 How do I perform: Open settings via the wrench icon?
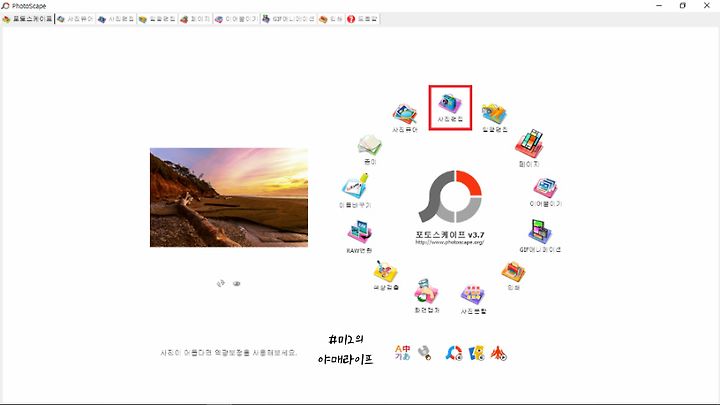(x=425, y=353)
